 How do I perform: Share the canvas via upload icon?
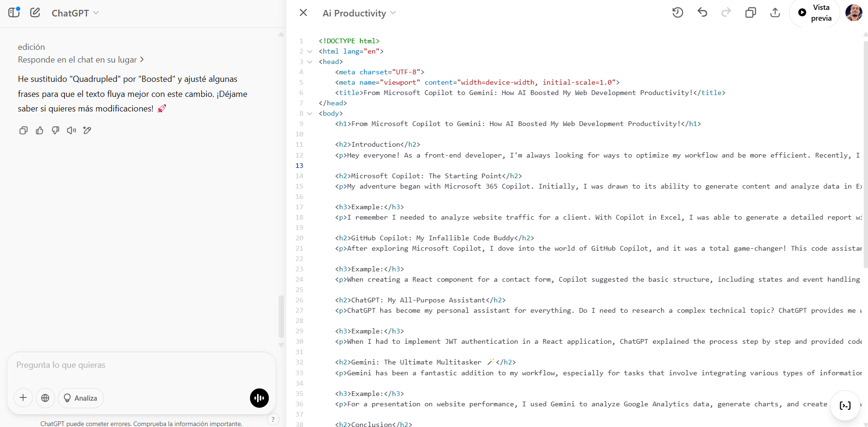coord(775,13)
